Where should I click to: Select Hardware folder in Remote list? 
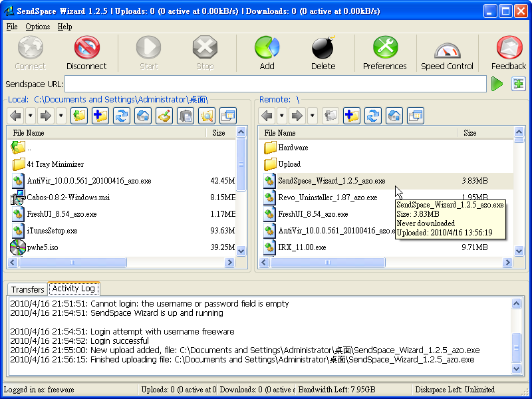click(x=386, y=148)
